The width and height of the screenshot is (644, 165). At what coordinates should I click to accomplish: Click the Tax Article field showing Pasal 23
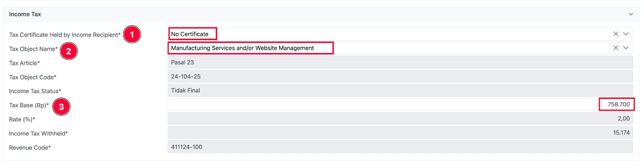tap(400, 62)
